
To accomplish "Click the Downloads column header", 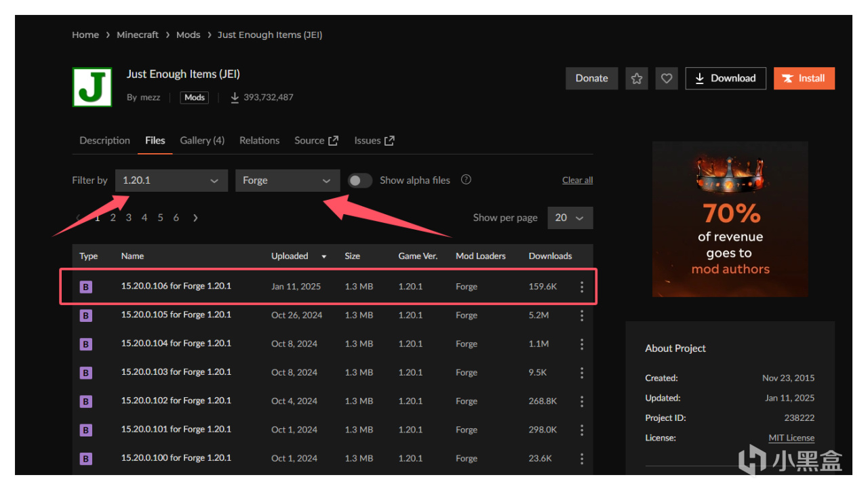I will (x=550, y=256).
